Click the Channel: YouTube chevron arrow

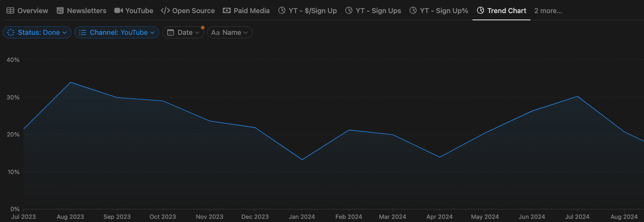click(153, 33)
